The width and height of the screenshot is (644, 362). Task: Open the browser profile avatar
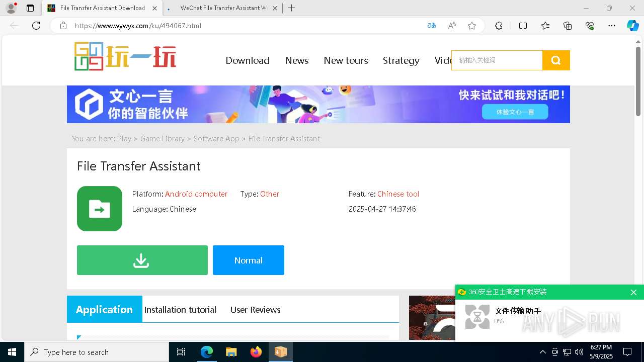11,8
